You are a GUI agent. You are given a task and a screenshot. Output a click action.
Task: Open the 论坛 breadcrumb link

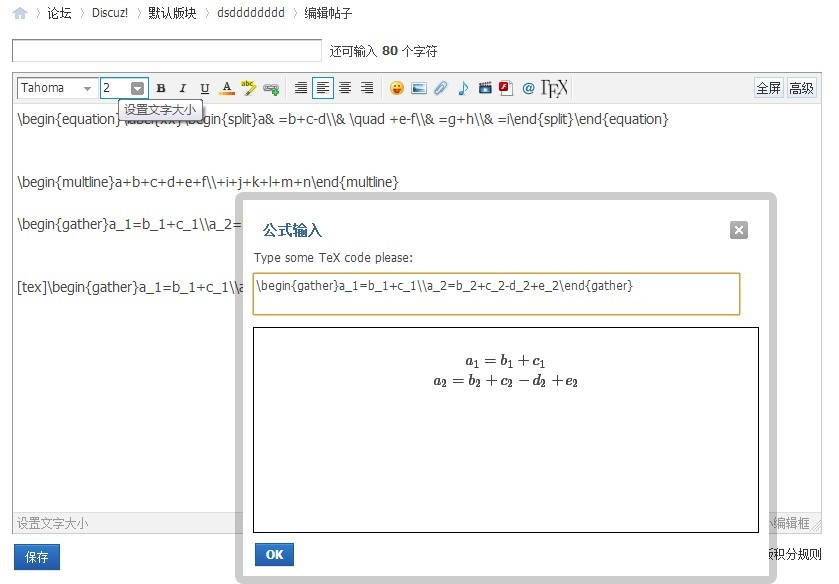[x=59, y=13]
